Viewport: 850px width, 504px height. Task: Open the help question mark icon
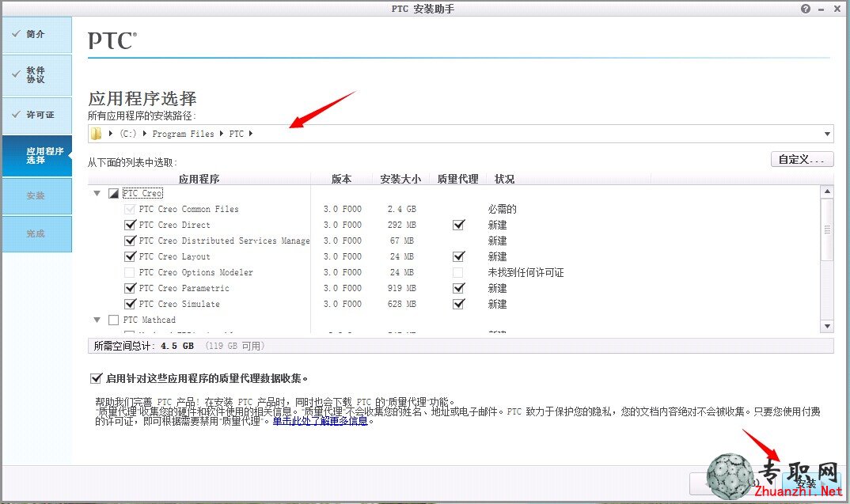coord(806,9)
